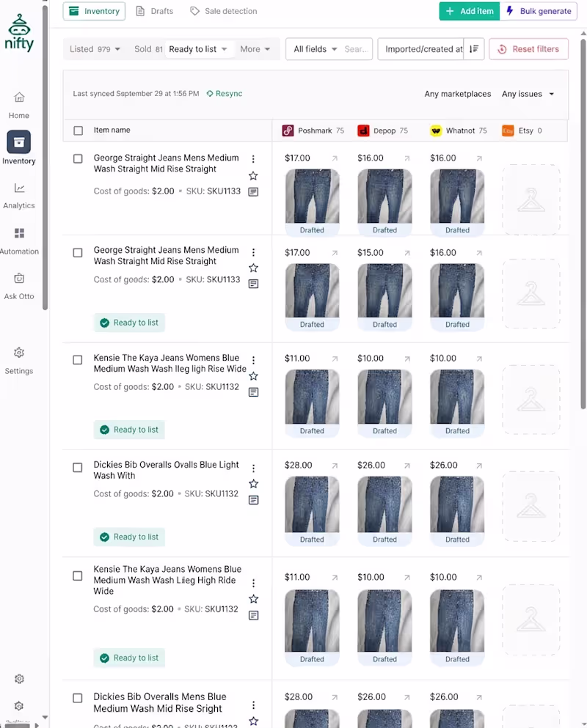Image resolution: width=587 pixels, height=728 pixels.
Task: Open notes icon for Kensie lleg ligh Rise item
Action: [253, 391]
